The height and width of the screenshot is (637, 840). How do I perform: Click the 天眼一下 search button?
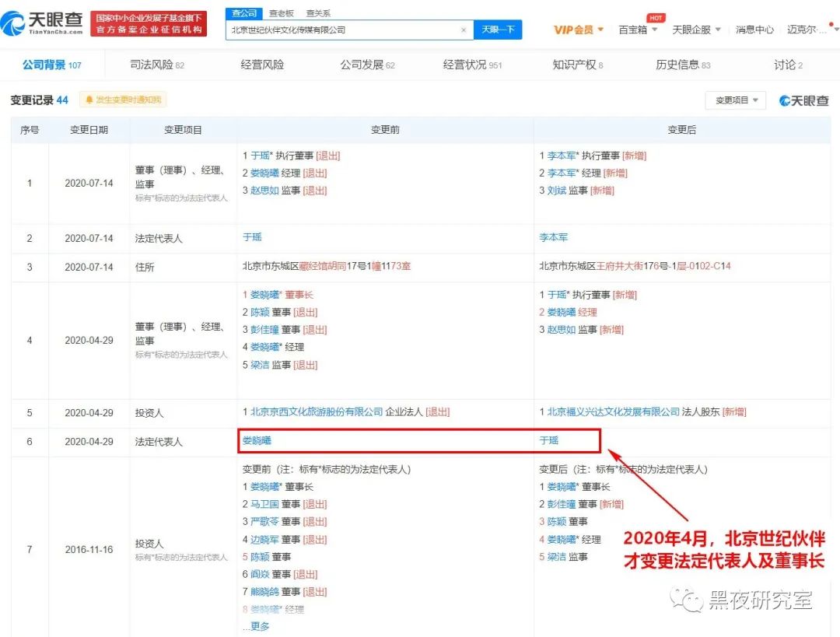(x=498, y=30)
